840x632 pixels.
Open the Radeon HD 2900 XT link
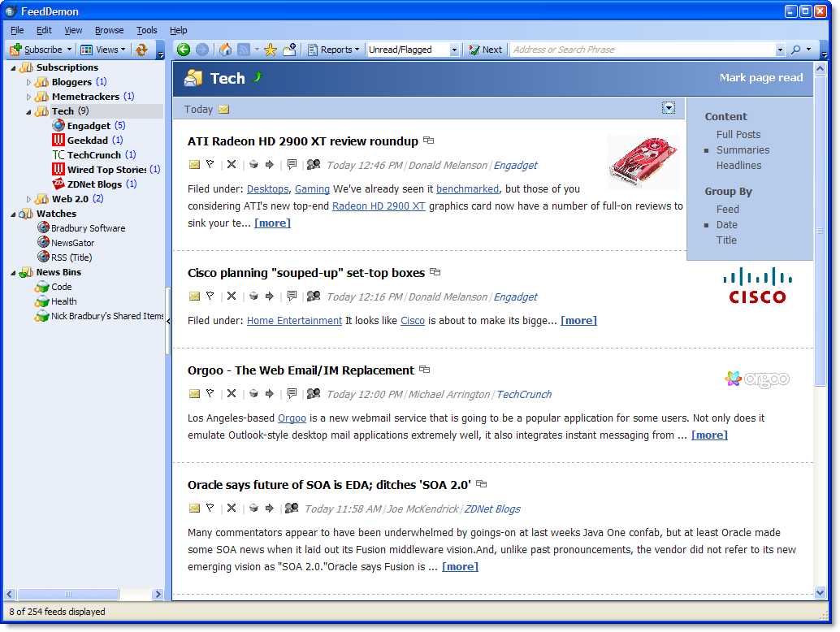click(379, 206)
